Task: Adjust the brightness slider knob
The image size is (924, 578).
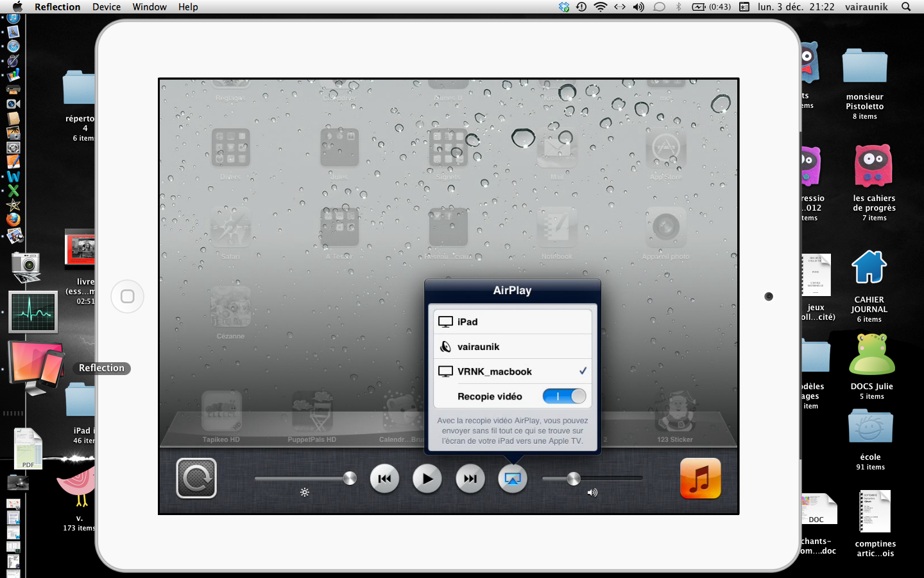Action: (x=350, y=478)
